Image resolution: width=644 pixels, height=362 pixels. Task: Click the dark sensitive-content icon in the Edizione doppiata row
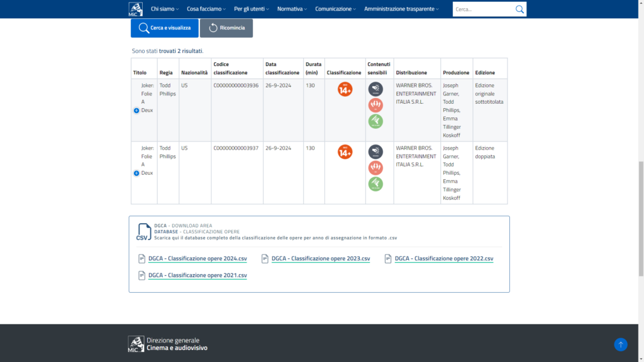tap(375, 152)
